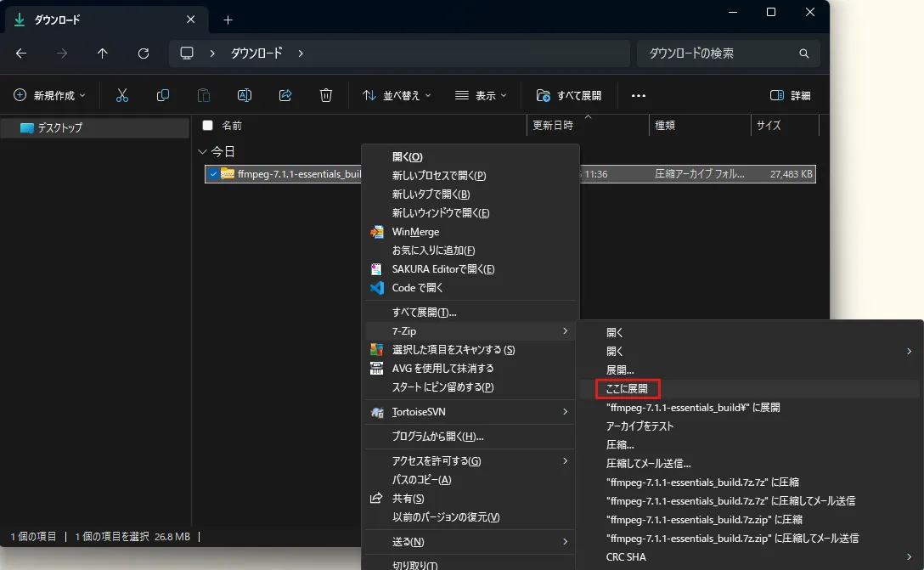Collapse the 今日 group
Screen dimensions: 924x570
coord(202,151)
